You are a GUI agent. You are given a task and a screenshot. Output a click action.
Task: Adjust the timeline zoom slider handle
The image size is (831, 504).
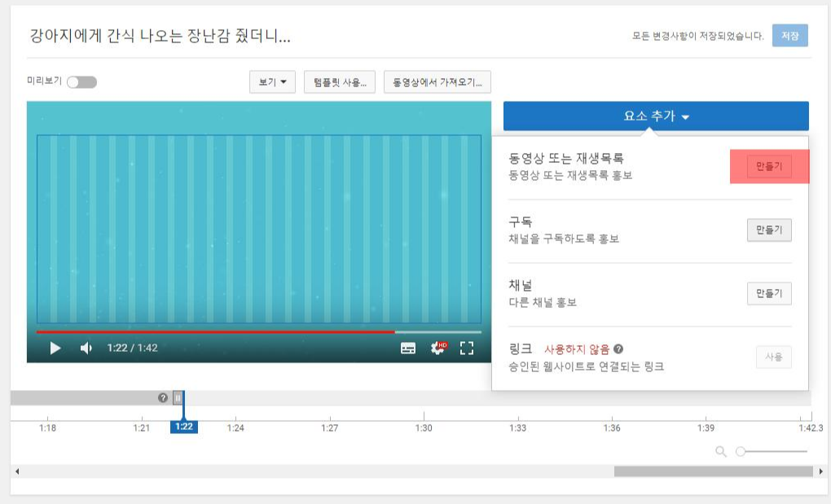(741, 452)
